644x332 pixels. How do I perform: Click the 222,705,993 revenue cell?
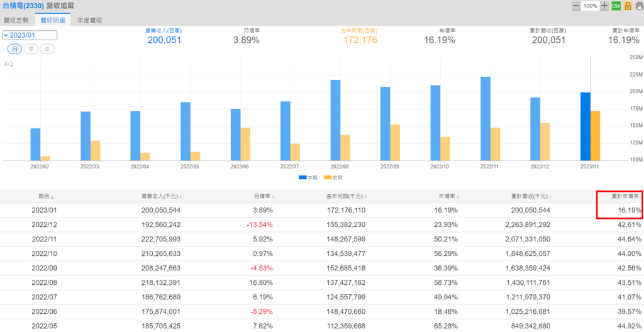pyautogui.click(x=160, y=239)
